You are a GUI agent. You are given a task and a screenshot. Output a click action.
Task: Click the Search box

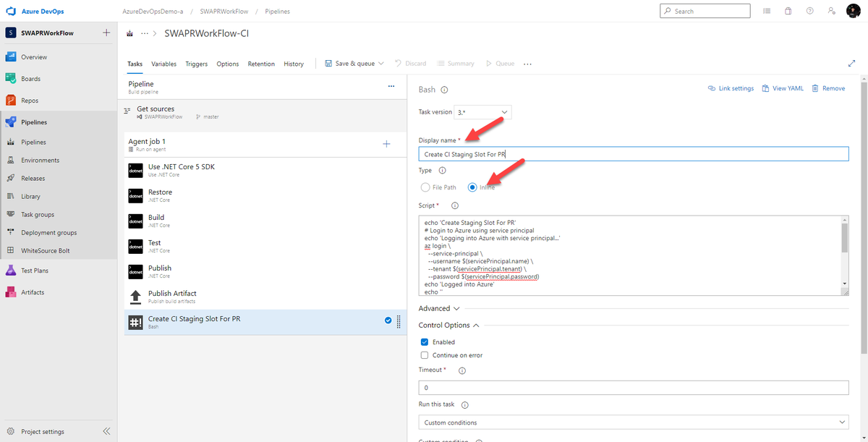pyautogui.click(x=705, y=12)
